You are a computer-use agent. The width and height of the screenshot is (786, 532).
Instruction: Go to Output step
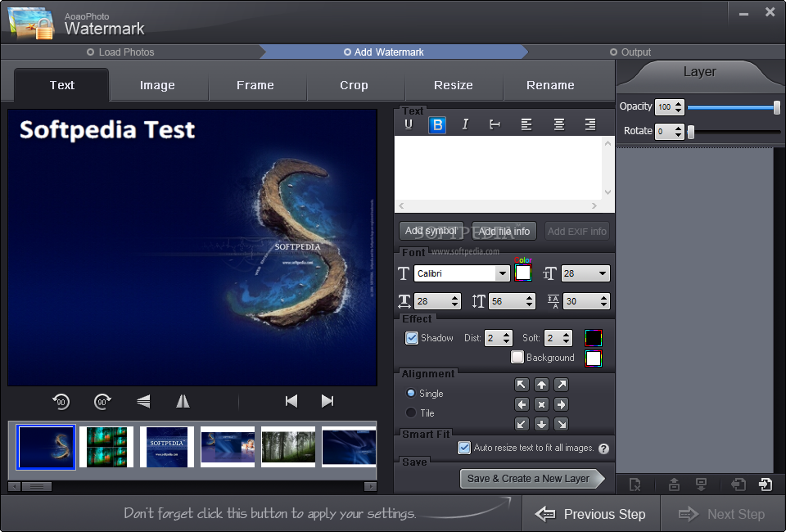coord(630,52)
